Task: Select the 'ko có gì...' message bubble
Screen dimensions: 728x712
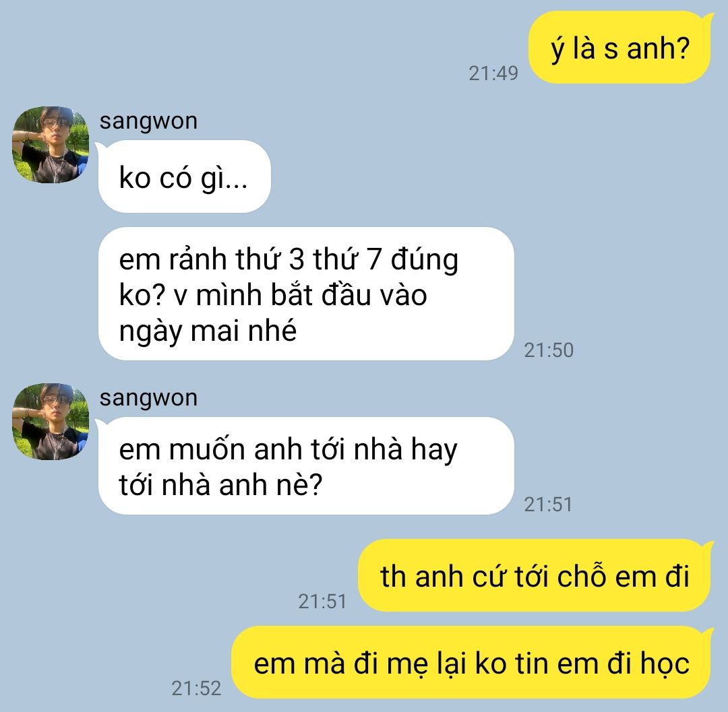Action: coord(184,176)
